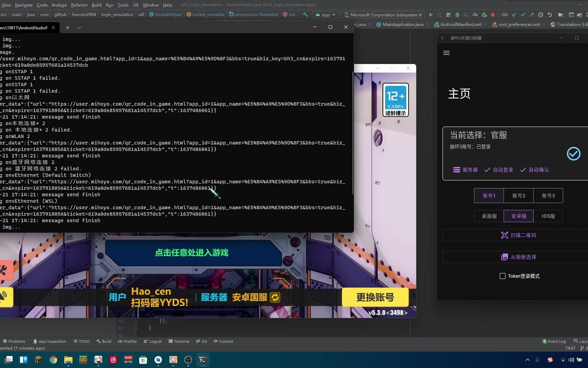Open OBS Studio from the taskbar
Image resolution: width=588 pixels, height=368 pixels.
(x=188, y=360)
